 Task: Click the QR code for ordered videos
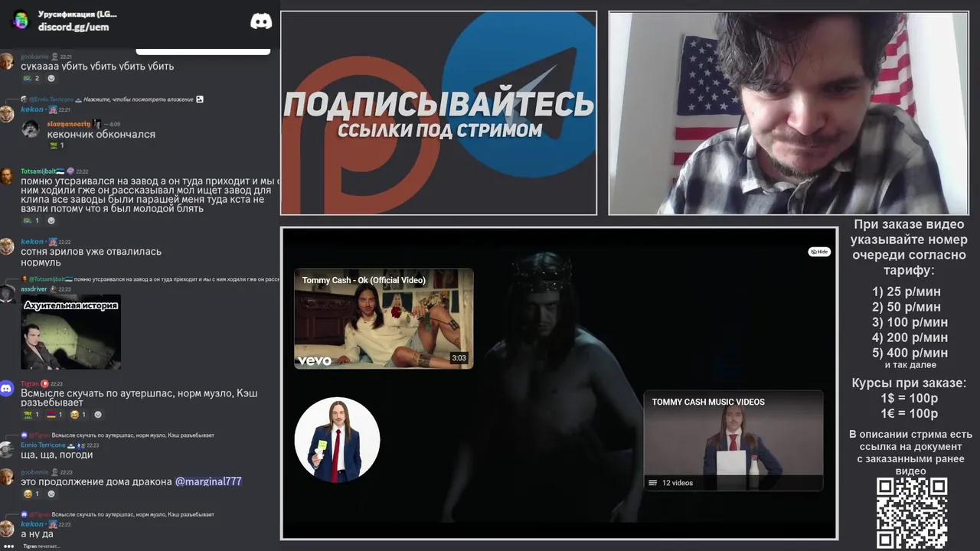[912, 513]
